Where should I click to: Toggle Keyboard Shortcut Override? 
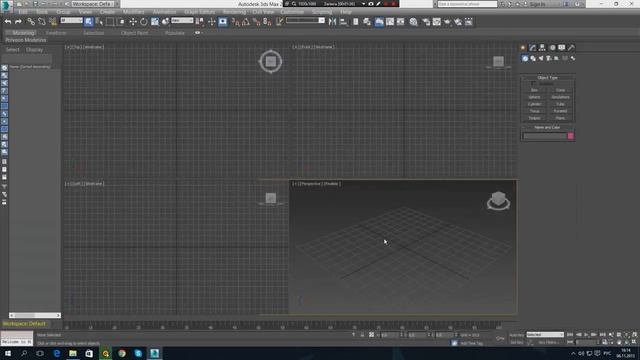[222, 22]
